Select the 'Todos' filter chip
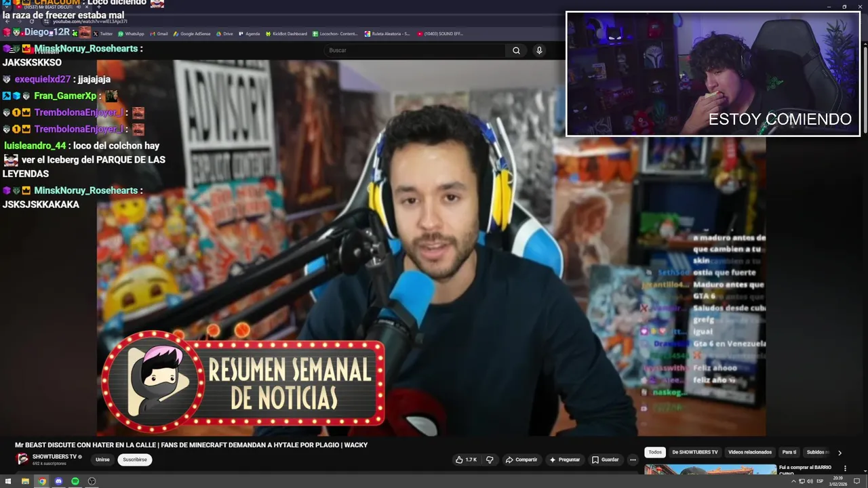 [x=655, y=452]
